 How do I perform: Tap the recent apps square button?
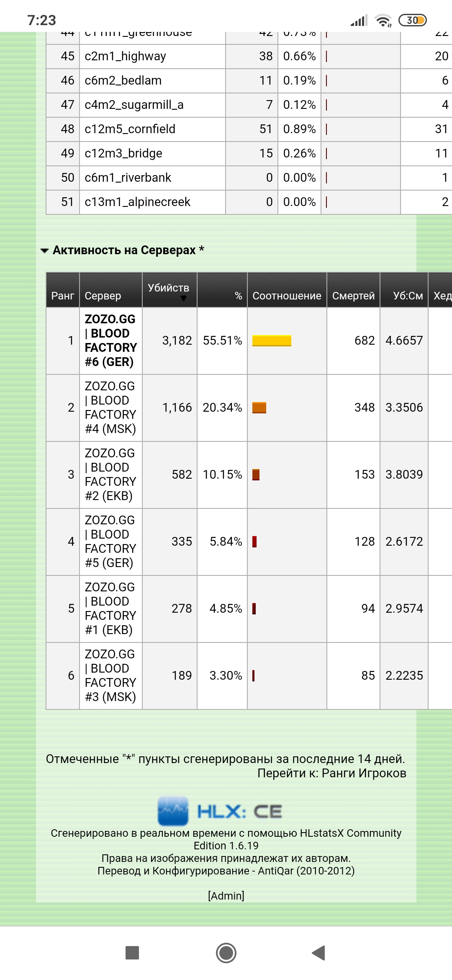132,953
